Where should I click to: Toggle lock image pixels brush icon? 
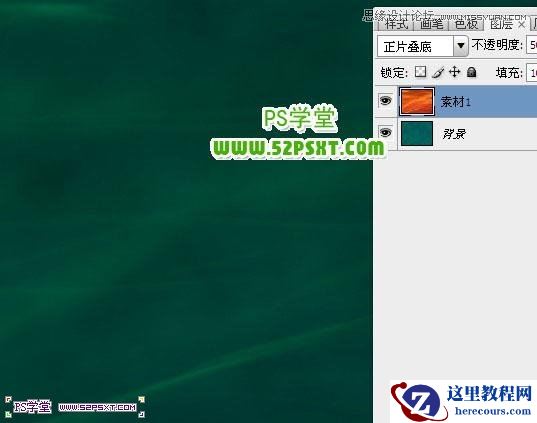click(x=438, y=72)
